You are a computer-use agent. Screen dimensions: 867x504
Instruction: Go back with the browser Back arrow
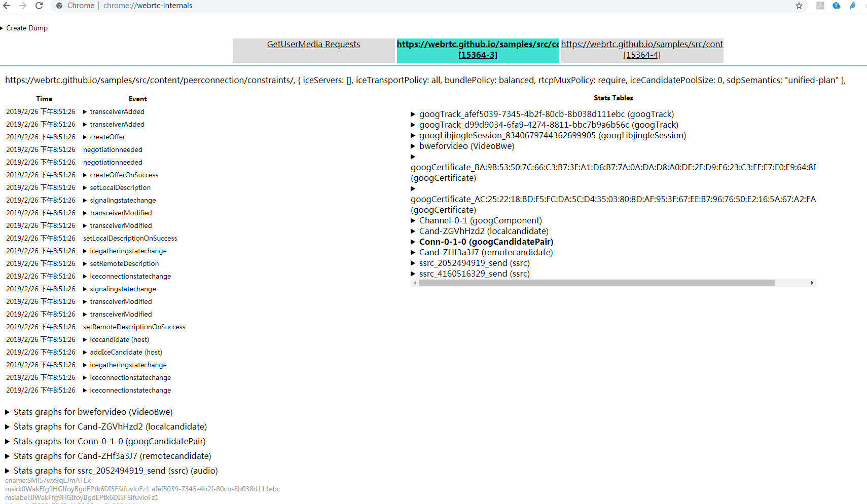[7, 6]
